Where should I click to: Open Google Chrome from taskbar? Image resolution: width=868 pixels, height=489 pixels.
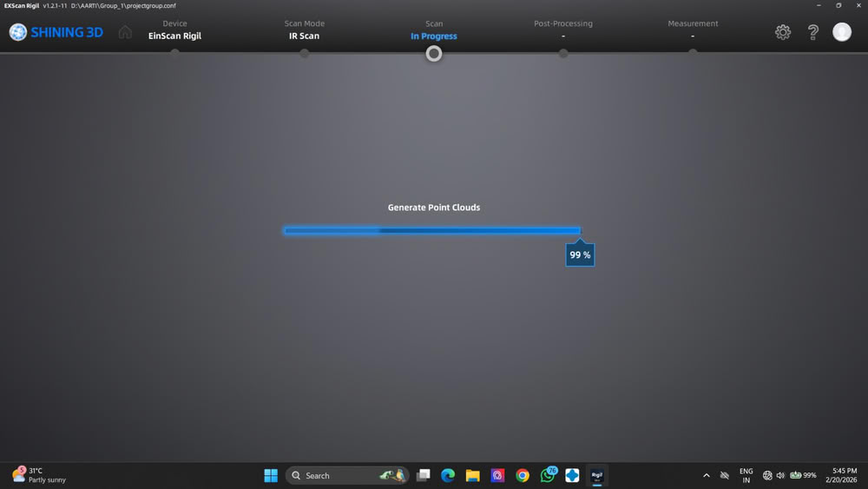[x=522, y=475]
